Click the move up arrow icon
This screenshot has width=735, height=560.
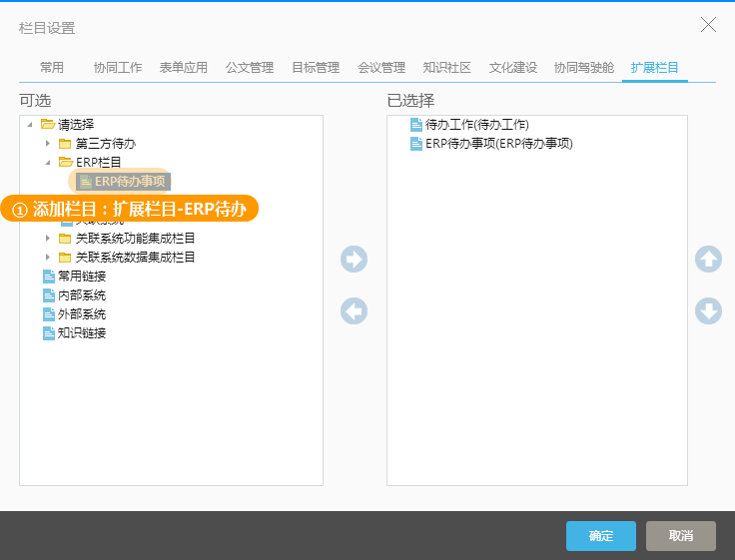click(x=708, y=260)
